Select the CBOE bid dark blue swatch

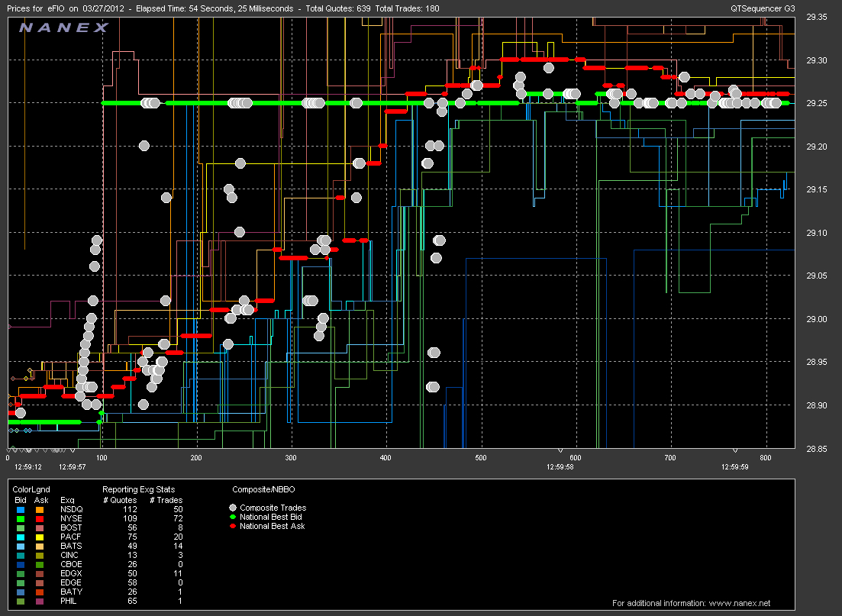(x=21, y=564)
